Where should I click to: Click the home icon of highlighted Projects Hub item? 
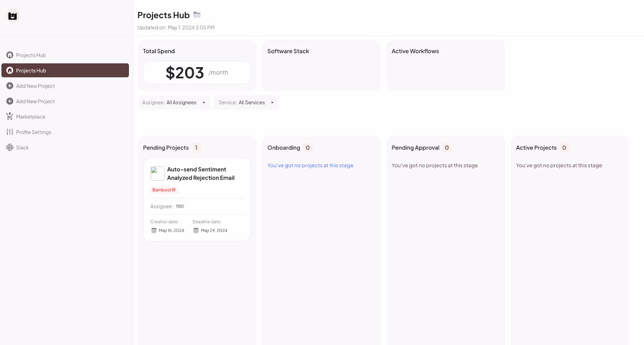click(x=10, y=70)
